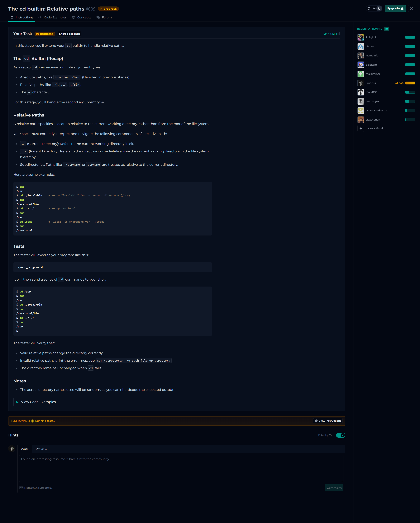Select light theme sun icon
This screenshot has width=420, height=523.
pyautogui.click(x=374, y=8)
